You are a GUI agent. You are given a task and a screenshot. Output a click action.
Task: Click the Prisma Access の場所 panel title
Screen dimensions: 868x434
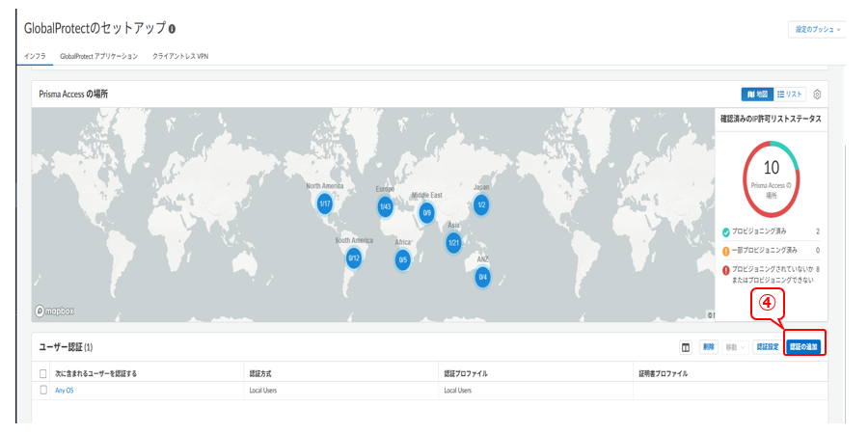point(73,95)
